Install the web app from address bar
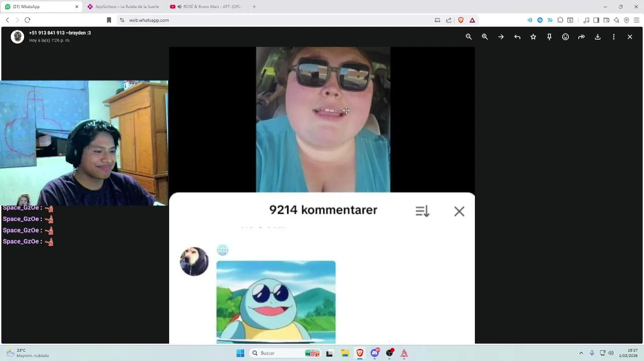 click(437, 20)
